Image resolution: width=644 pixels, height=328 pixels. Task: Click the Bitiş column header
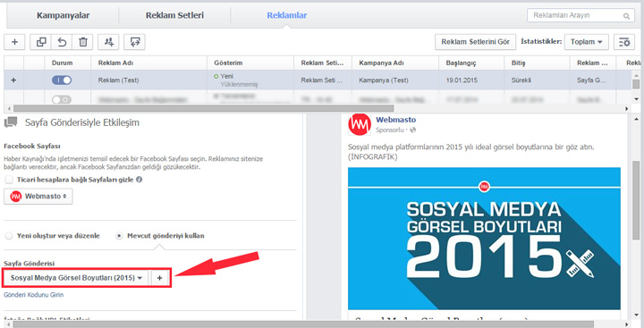[538, 63]
